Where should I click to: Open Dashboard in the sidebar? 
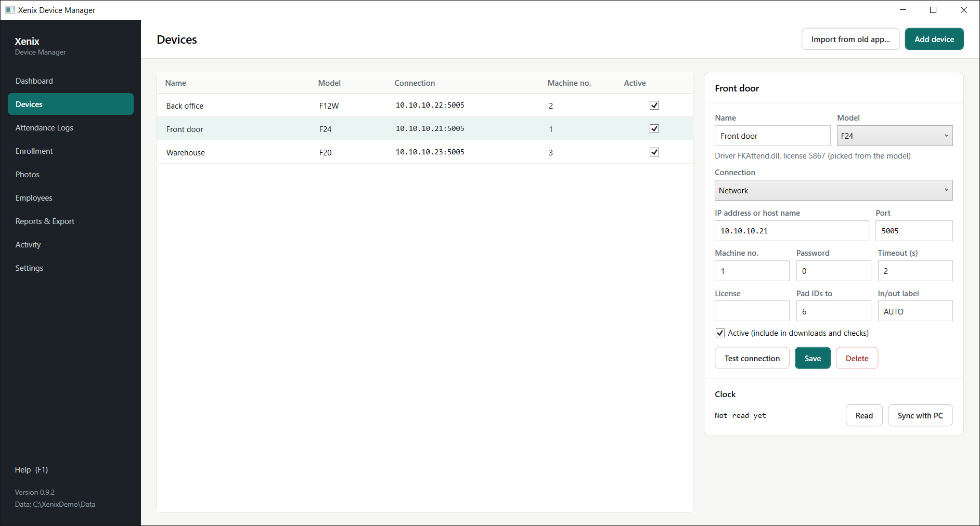point(71,81)
